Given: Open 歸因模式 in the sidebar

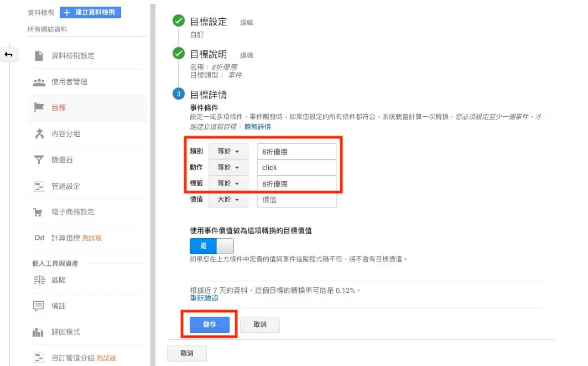Looking at the screenshot, I should pyautogui.click(x=66, y=332).
